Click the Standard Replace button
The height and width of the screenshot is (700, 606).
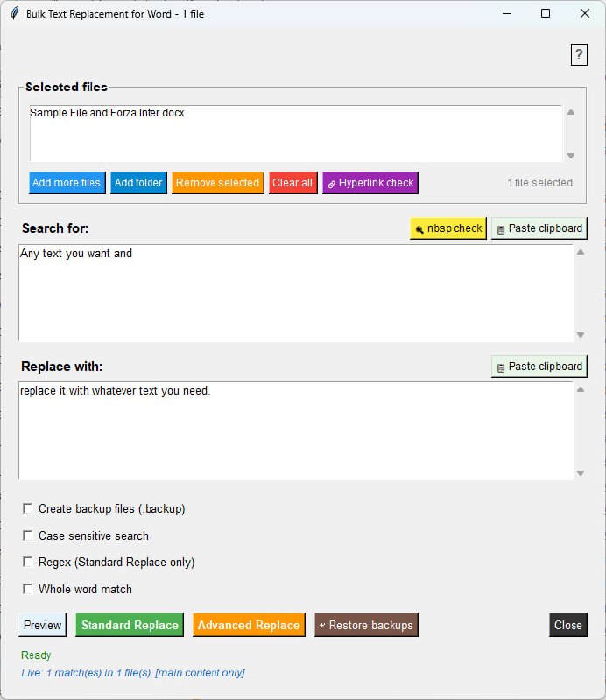click(130, 625)
